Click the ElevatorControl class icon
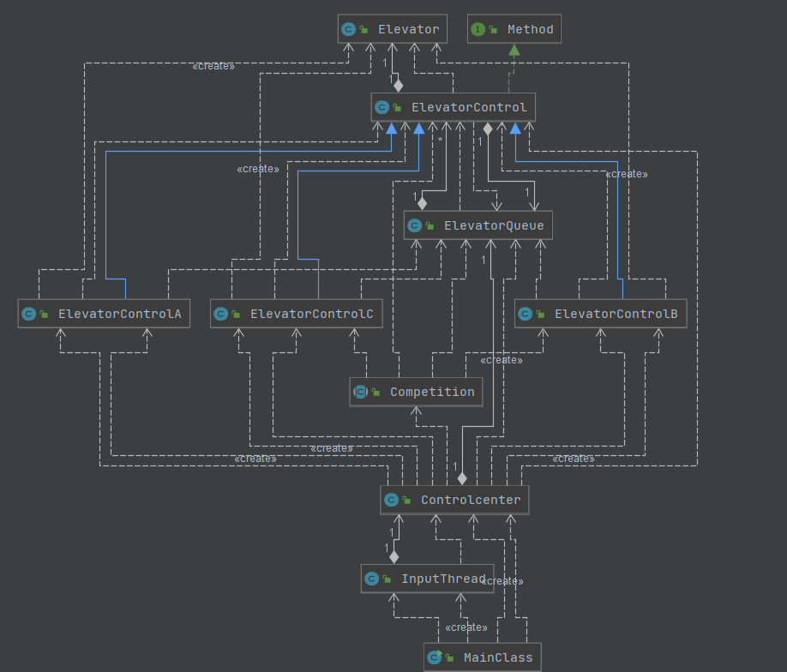The image size is (787, 672). click(x=382, y=107)
